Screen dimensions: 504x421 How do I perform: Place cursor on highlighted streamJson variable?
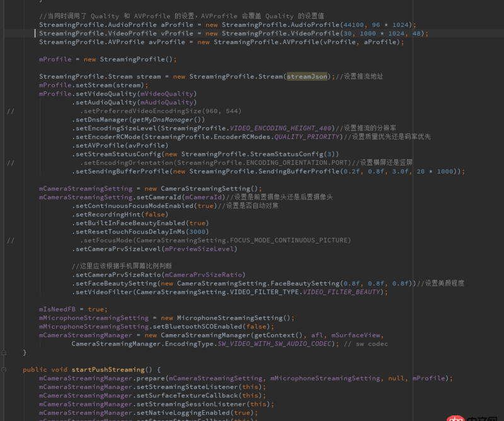[x=307, y=76]
